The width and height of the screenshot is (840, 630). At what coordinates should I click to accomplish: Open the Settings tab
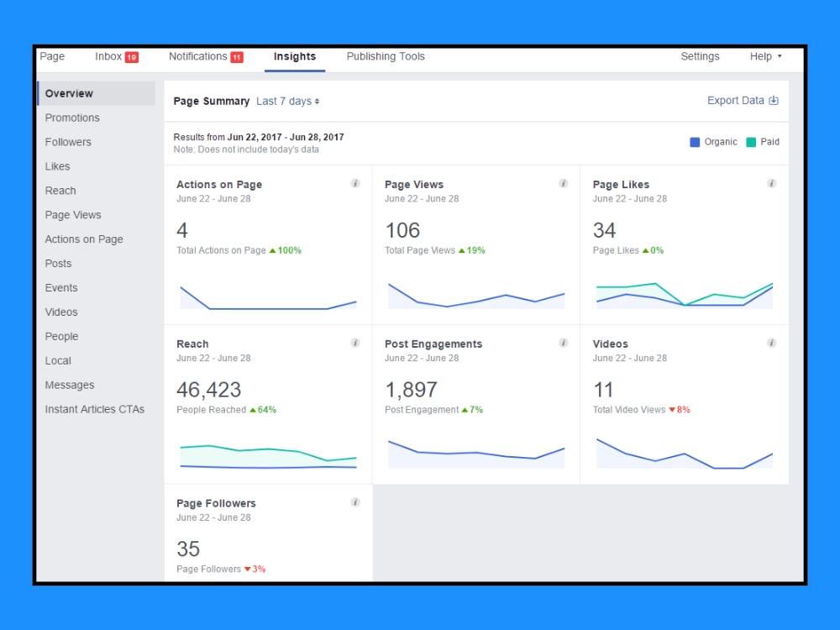700,56
